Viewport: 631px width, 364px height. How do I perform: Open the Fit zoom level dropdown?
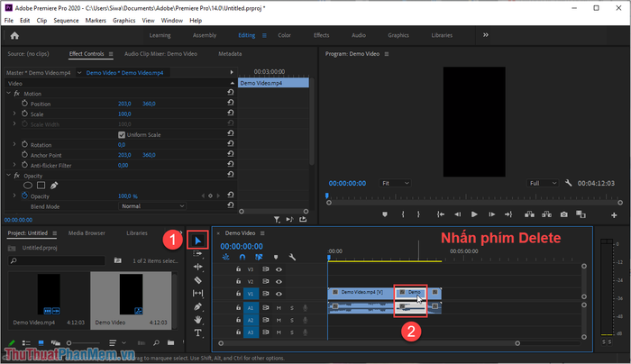(395, 183)
